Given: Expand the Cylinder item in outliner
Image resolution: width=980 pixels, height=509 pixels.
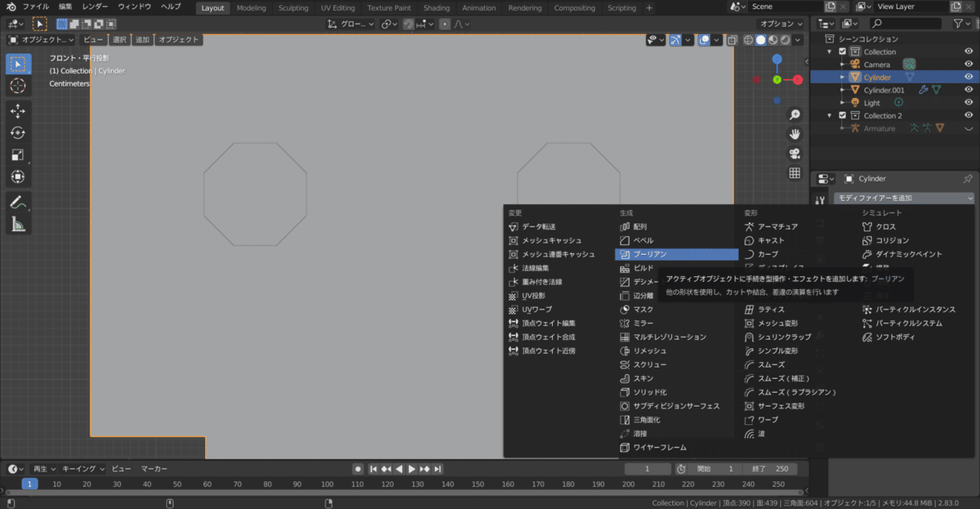Looking at the screenshot, I should (x=842, y=77).
